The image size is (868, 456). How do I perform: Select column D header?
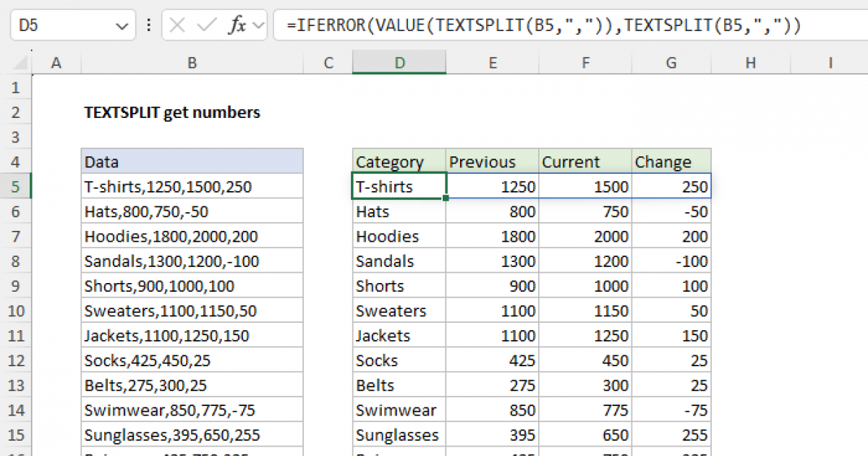click(x=399, y=64)
